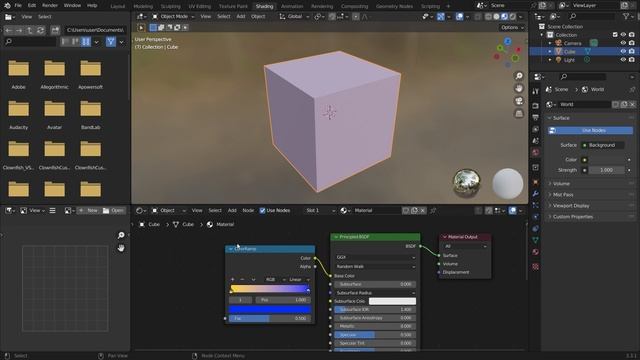The height and width of the screenshot is (360, 640).
Task: Click the file browser forward arrow
Action: coord(19,30)
